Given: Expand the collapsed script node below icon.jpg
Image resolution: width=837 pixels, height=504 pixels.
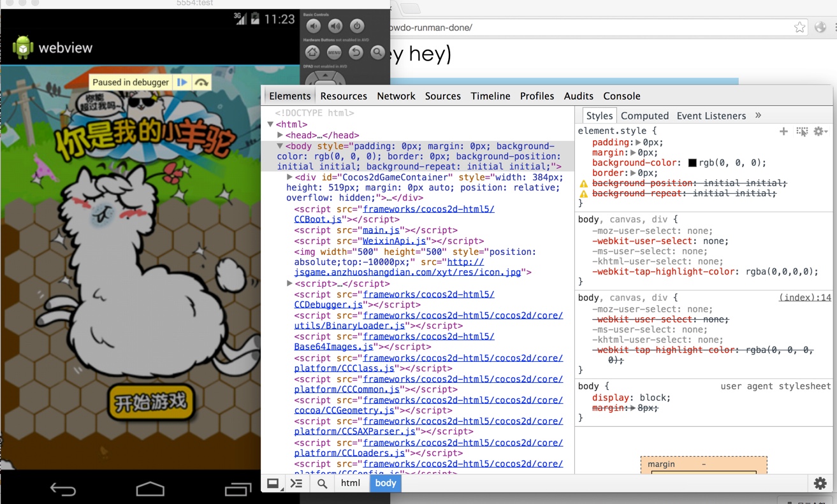Looking at the screenshot, I should (x=289, y=284).
